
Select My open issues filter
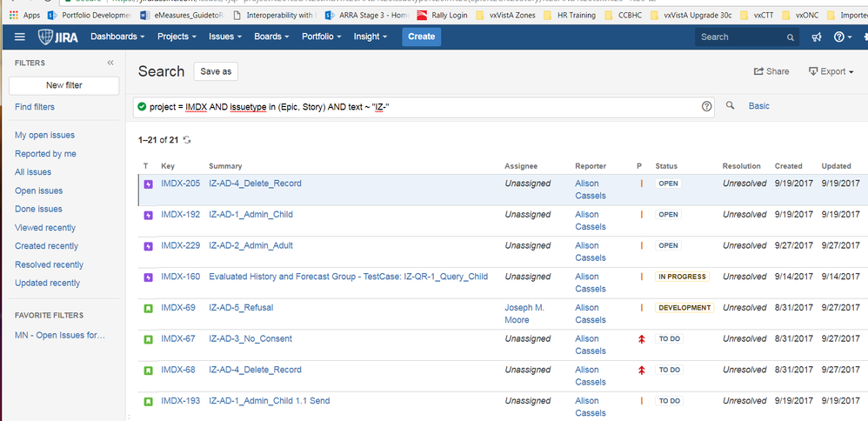pos(45,135)
